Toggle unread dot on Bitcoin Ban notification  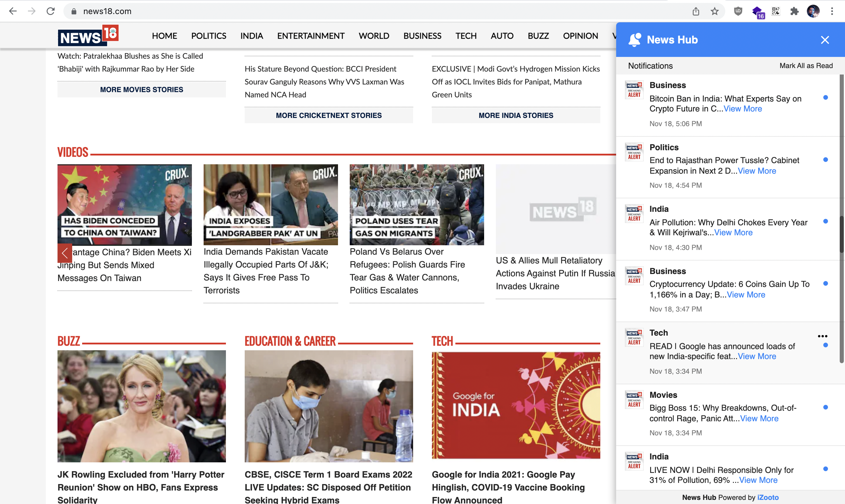825,98
